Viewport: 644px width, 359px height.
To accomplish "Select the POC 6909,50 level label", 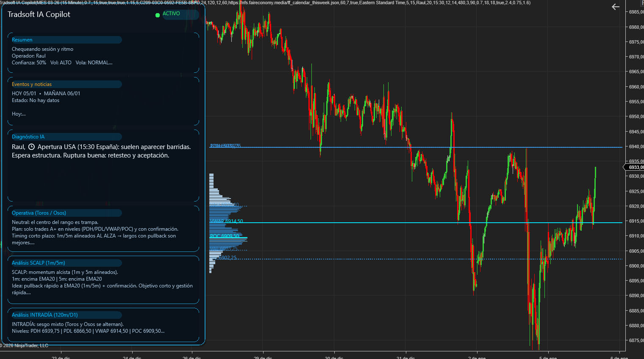I will pyautogui.click(x=225, y=236).
